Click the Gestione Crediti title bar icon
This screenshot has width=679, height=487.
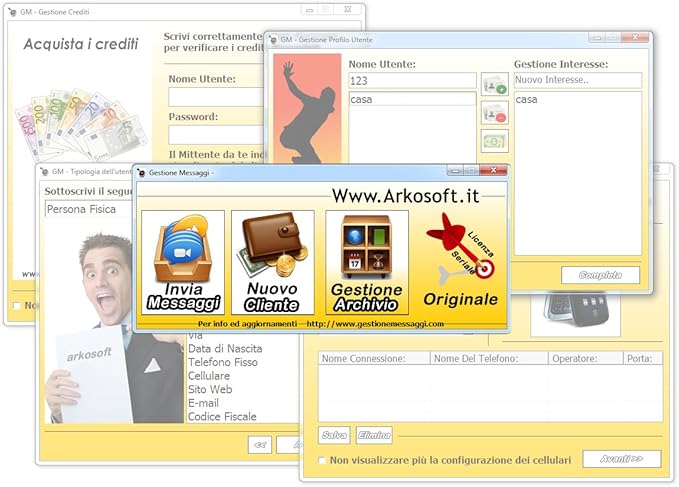(x=13, y=12)
